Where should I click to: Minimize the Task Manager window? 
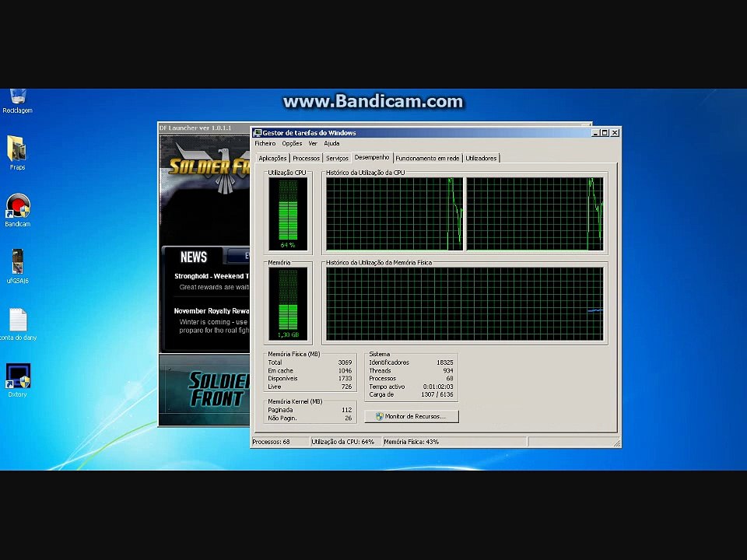595,133
